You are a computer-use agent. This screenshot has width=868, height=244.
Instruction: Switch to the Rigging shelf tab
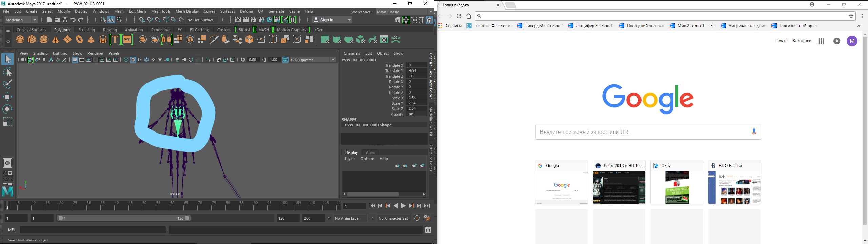point(110,30)
